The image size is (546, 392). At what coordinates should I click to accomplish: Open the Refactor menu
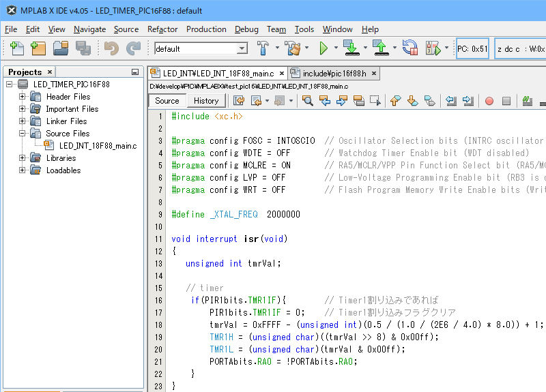pos(162,29)
